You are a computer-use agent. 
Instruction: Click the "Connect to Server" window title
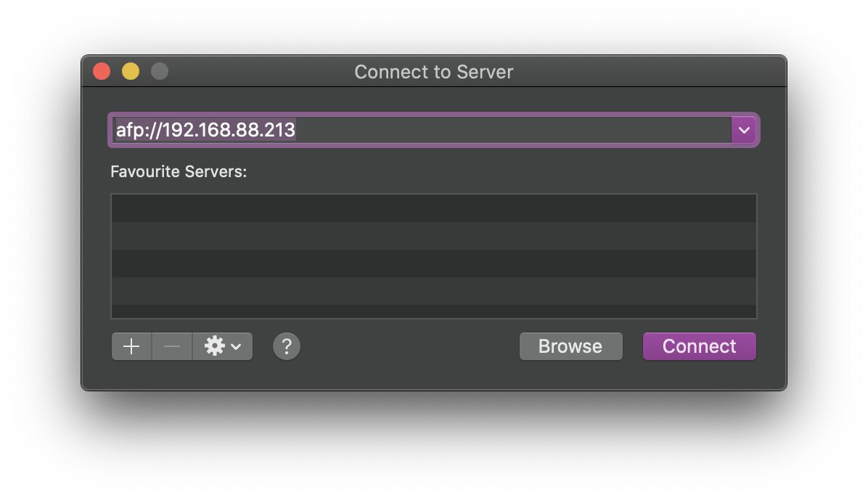[433, 72]
